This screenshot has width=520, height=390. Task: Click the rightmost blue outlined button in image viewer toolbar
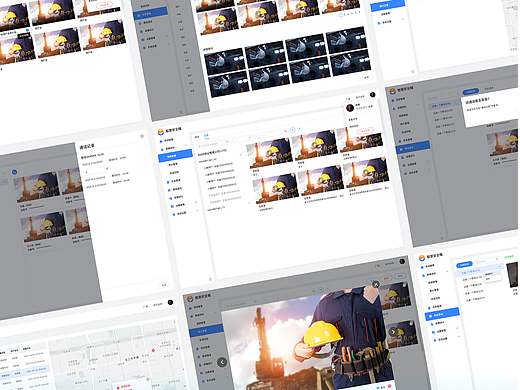click(400, 276)
